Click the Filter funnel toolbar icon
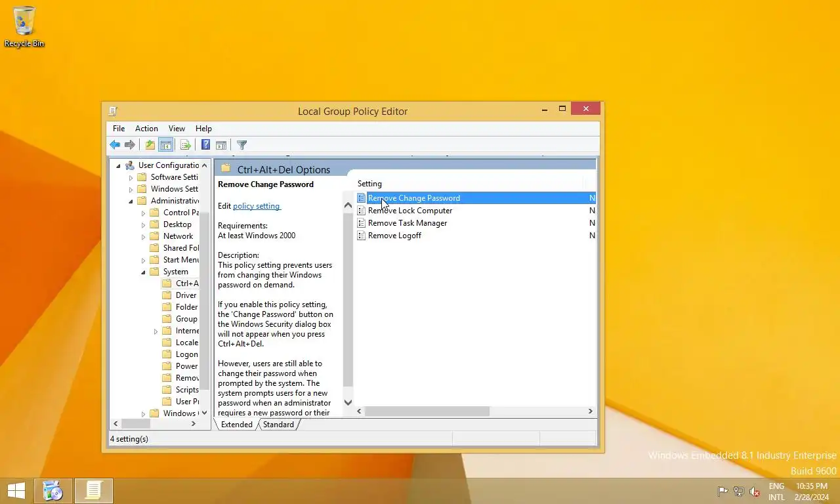The image size is (840, 504). 241,145
